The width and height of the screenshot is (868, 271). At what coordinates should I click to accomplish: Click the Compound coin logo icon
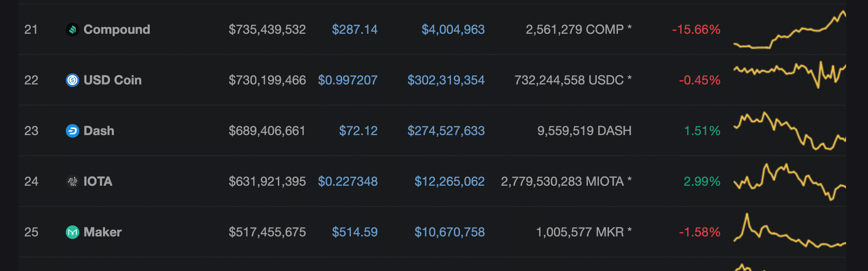coord(73,30)
